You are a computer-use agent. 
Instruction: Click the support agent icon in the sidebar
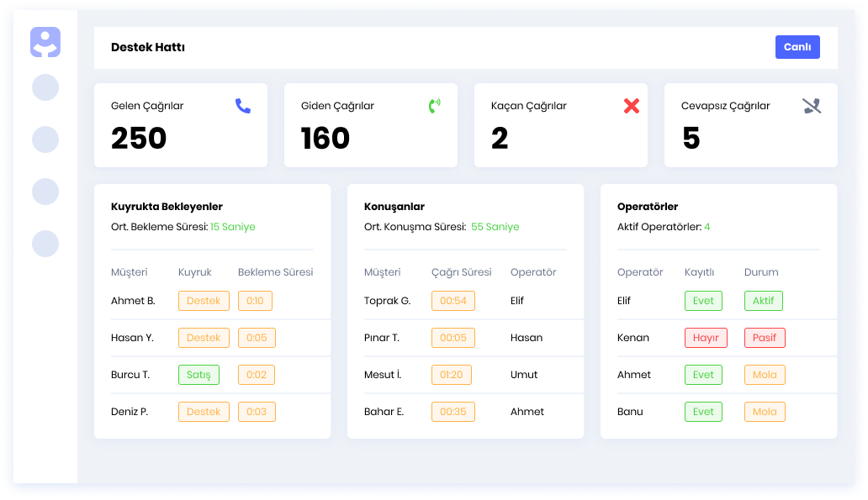coord(45,41)
